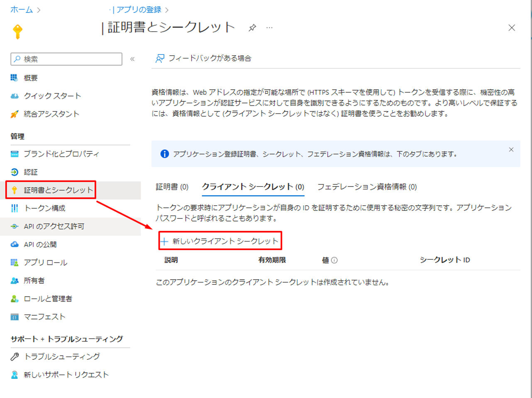The width and height of the screenshot is (532, 398).
Task: Close the 証明書とシークレット blade
Action: coord(512,28)
